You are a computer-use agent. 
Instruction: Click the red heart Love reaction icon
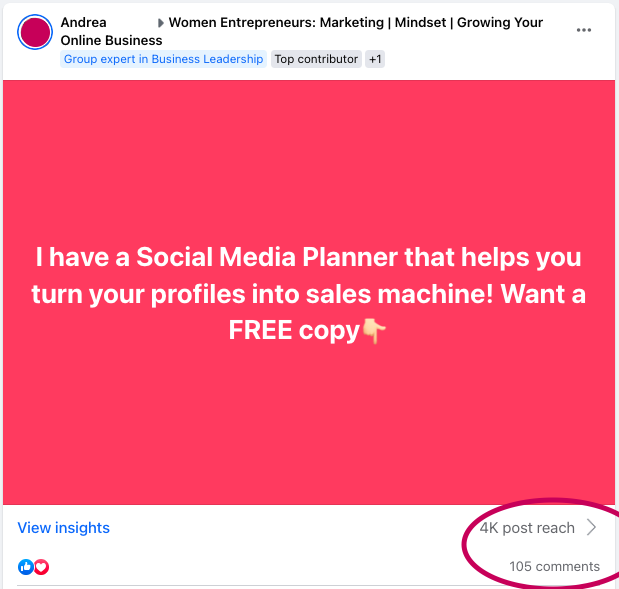click(x=41, y=567)
